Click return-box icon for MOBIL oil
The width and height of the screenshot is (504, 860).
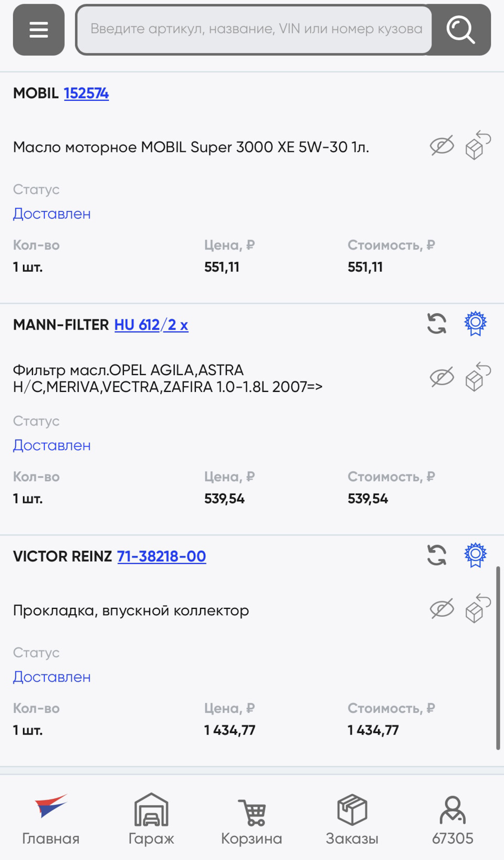(477, 146)
